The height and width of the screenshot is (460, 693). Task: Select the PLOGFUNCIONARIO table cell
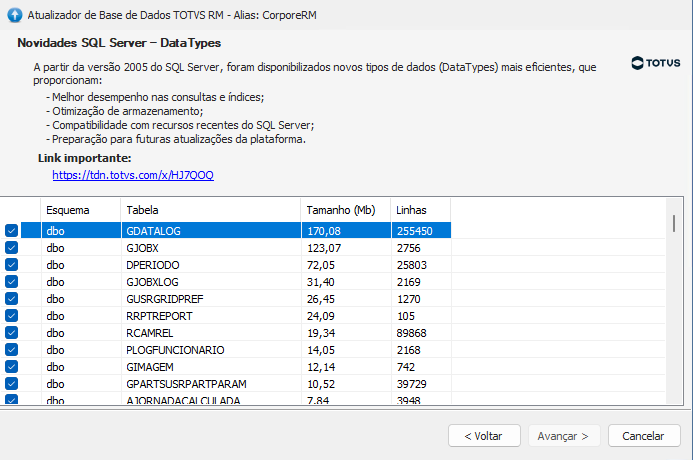coord(211,350)
